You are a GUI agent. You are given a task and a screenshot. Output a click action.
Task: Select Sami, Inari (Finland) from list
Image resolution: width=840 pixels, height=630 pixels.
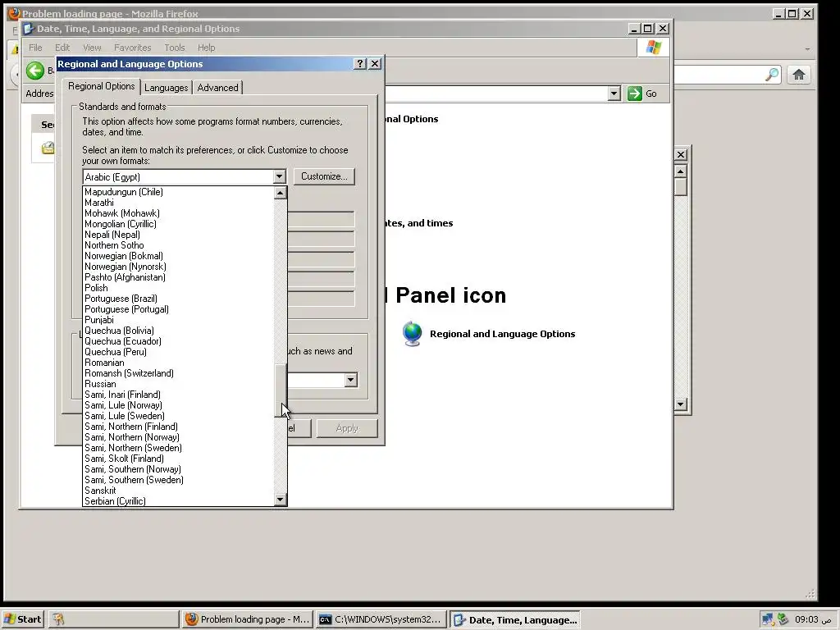pos(178,395)
